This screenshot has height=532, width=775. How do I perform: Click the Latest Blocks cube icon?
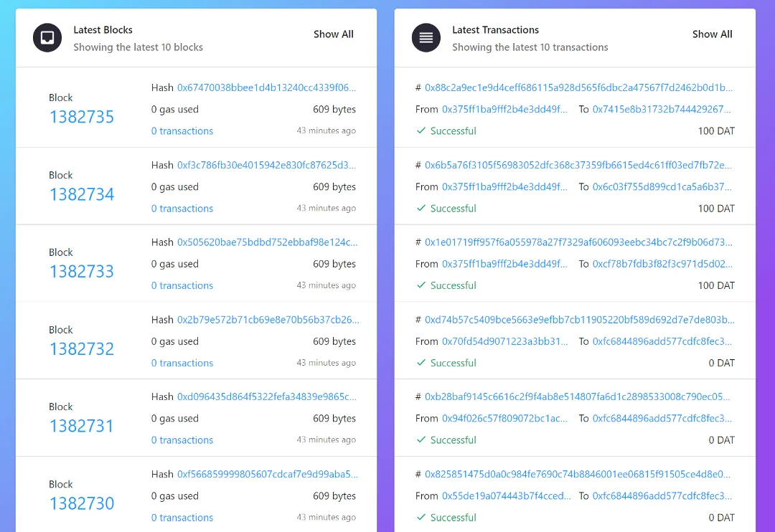47,37
